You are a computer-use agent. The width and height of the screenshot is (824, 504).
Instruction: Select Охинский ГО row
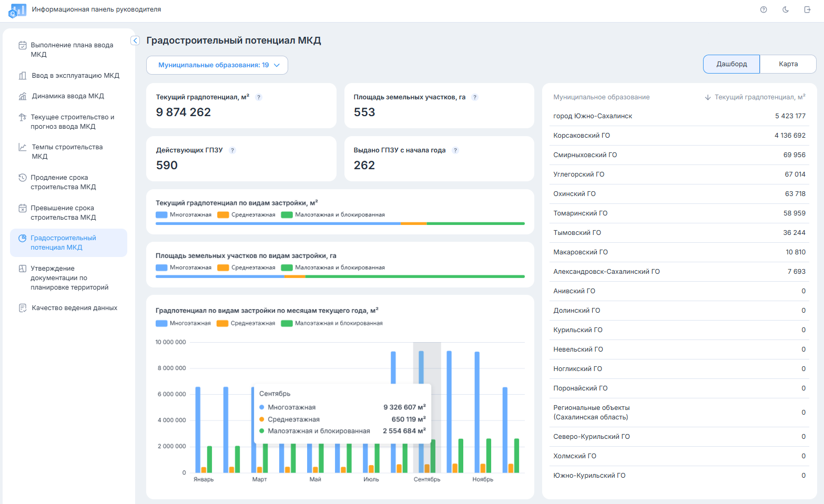coord(679,194)
